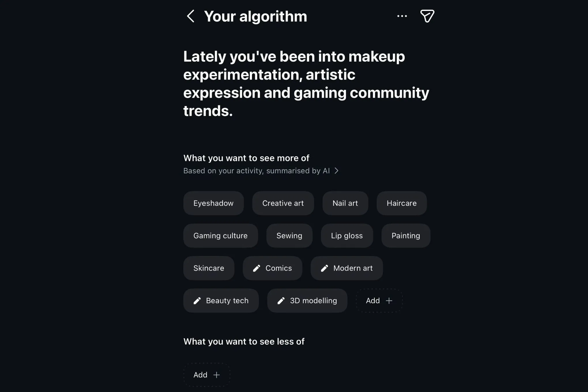Select the Eyeshadow interest chip
The width and height of the screenshot is (588, 392).
point(213,203)
